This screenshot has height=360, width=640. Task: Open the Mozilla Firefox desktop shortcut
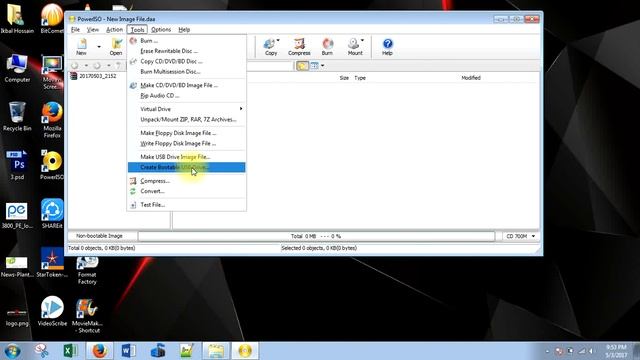coord(52,120)
